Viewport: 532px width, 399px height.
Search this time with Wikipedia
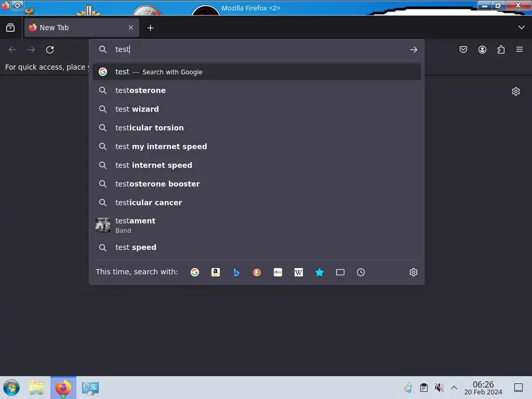299,272
